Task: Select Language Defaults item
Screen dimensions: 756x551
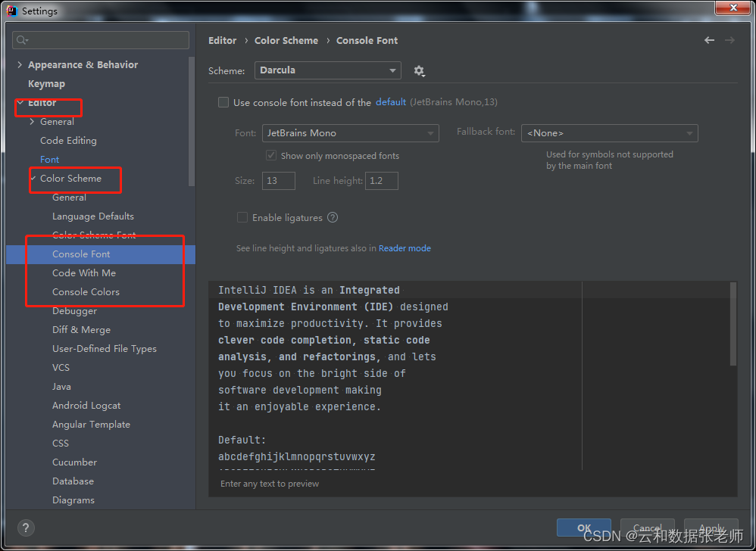Action: 93,216
